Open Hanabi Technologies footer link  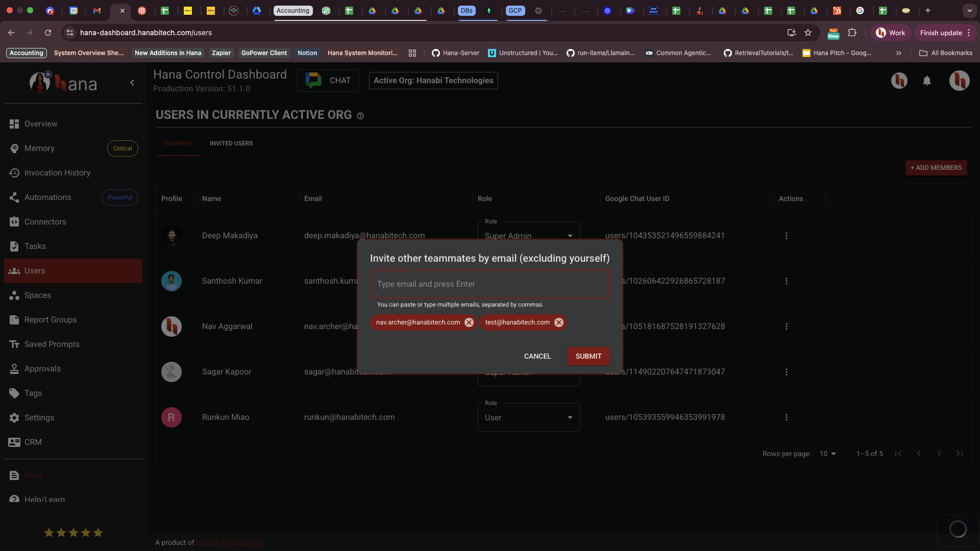(x=230, y=542)
